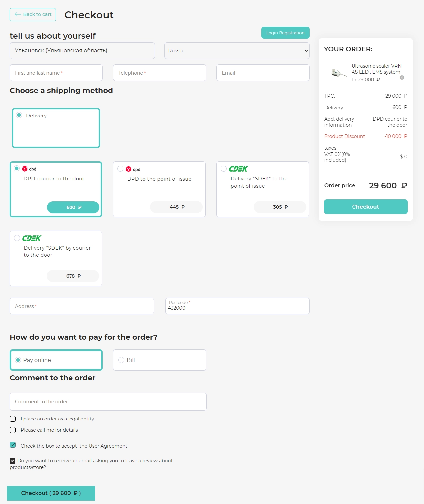This screenshot has width=424, height=504.
Task: Remove Ultrasonic scaler item from order
Action: [402, 78]
